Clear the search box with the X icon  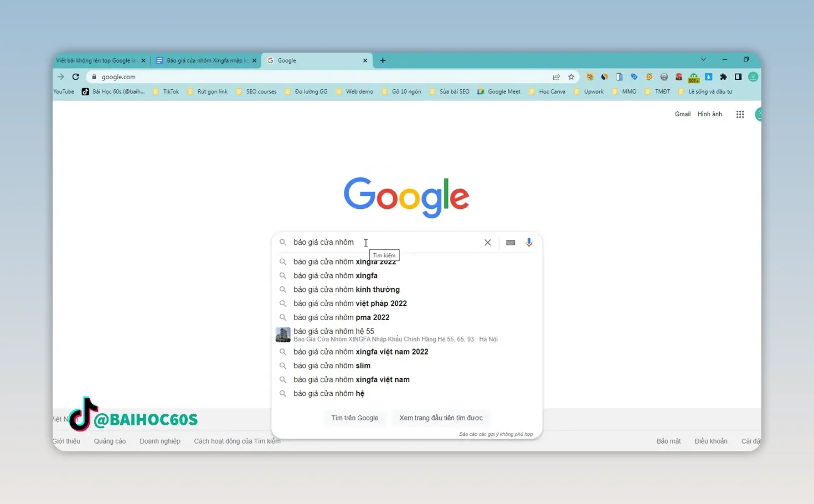pos(488,243)
